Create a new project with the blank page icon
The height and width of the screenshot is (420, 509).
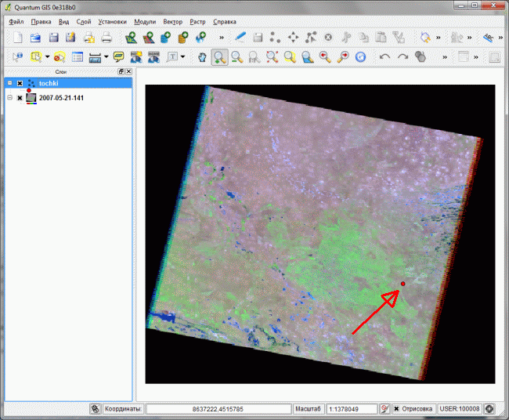click(x=18, y=38)
